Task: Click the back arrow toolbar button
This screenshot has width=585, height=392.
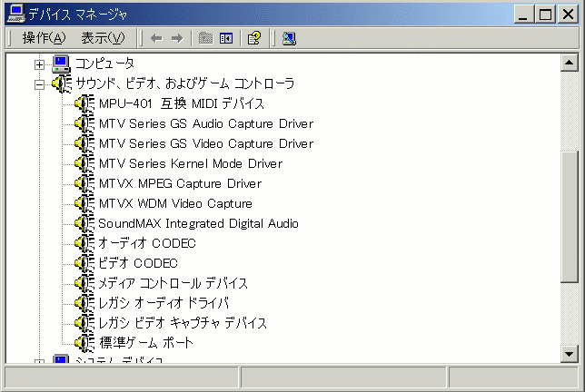Action: 156,38
